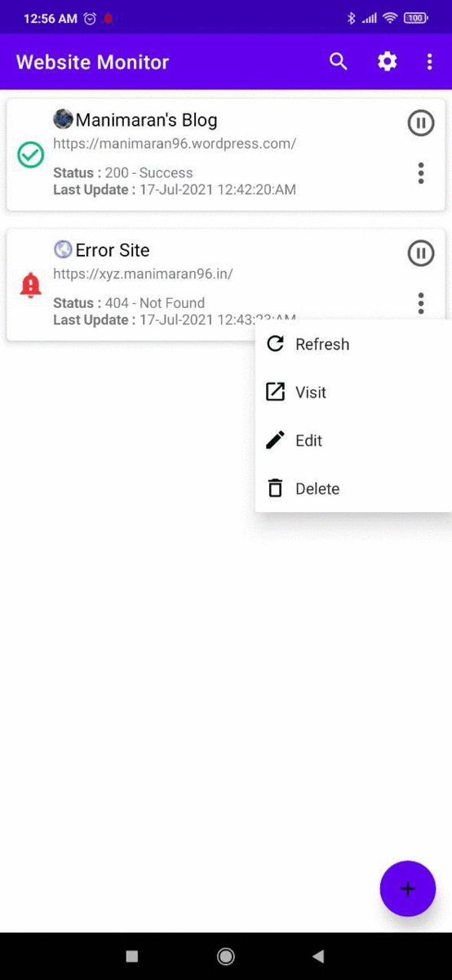Image resolution: width=452 pixels, height=980 pixels.
Task: Select Refresh from the popup menu
Action: pyautogui.click(x=353, y=345)
